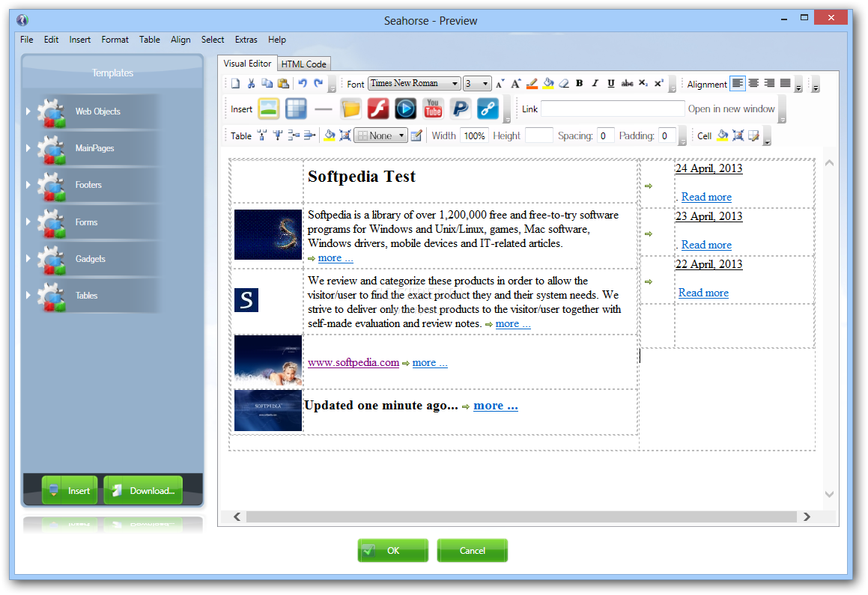Toggle superscript formatting
Image resolution: width=868 pixels, height=595 pixels.
click(659, 84)
